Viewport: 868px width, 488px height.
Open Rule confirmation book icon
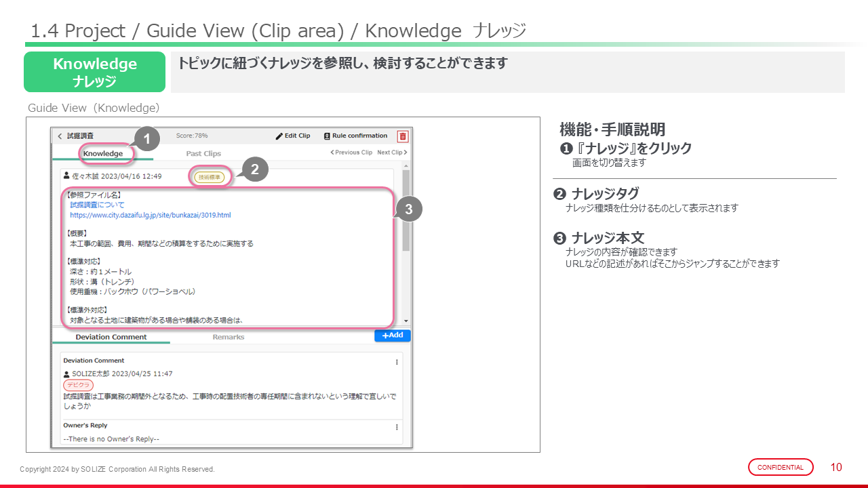click(327, 136)
